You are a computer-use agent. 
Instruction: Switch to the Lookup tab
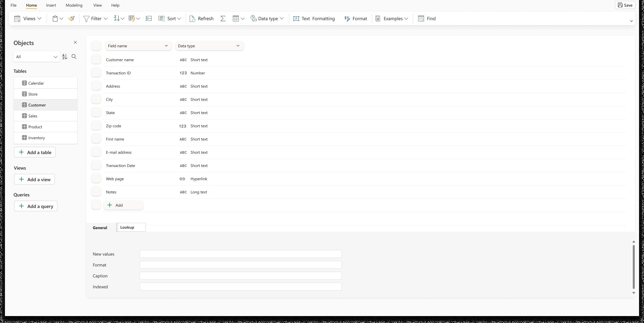coord(131,227)
